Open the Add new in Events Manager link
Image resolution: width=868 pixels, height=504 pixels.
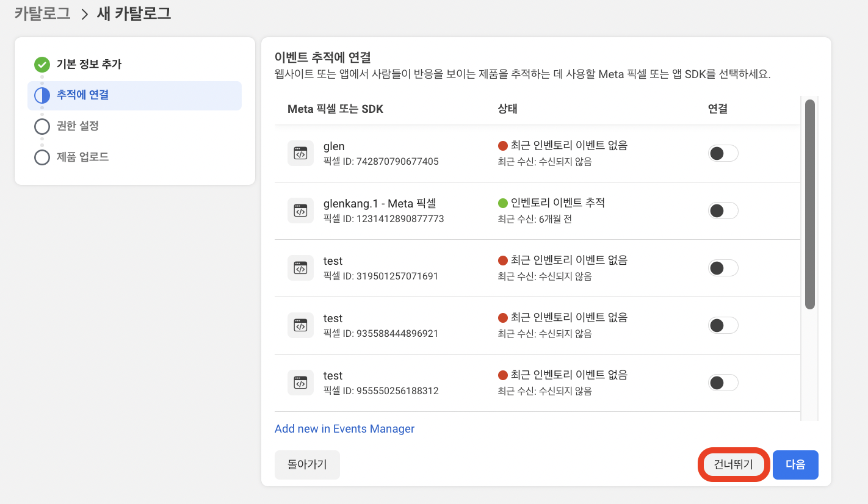click(344, 428)
